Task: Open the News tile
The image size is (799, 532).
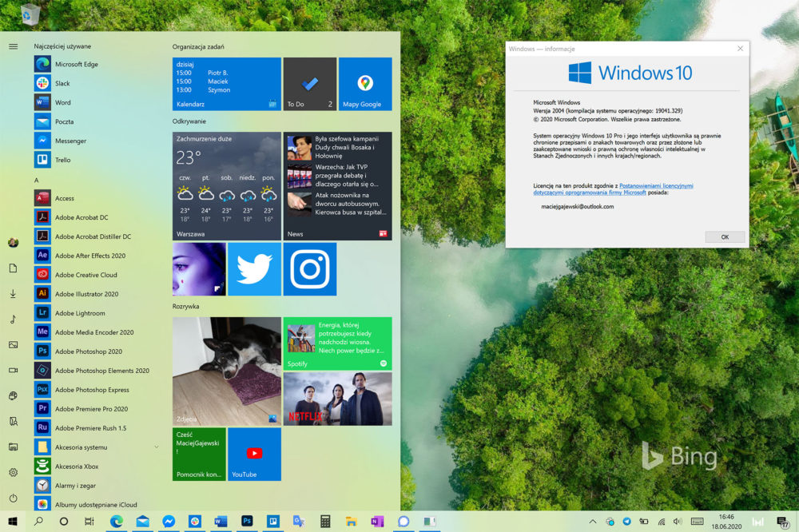Action: [x=338, y=186]
